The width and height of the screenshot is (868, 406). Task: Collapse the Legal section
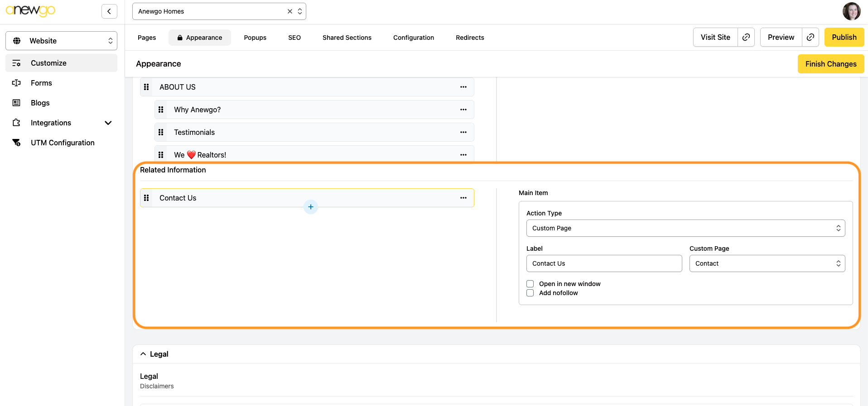(143, 354)
